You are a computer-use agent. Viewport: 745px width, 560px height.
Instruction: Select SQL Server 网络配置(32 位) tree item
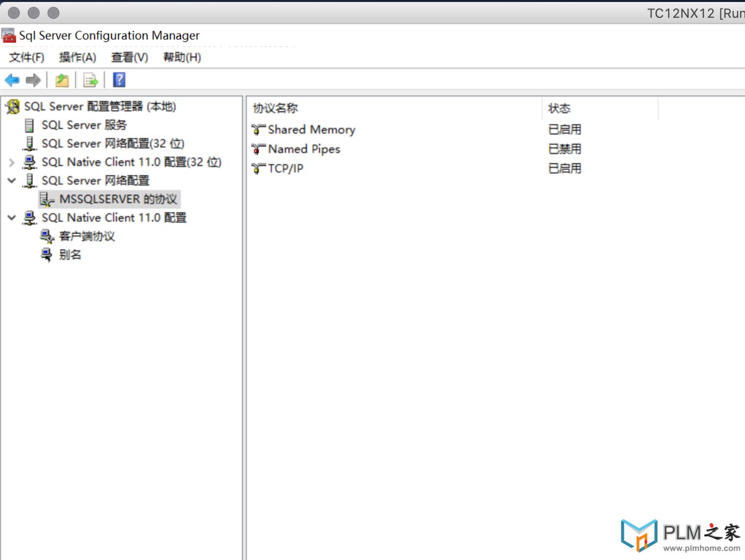[113, 143]
